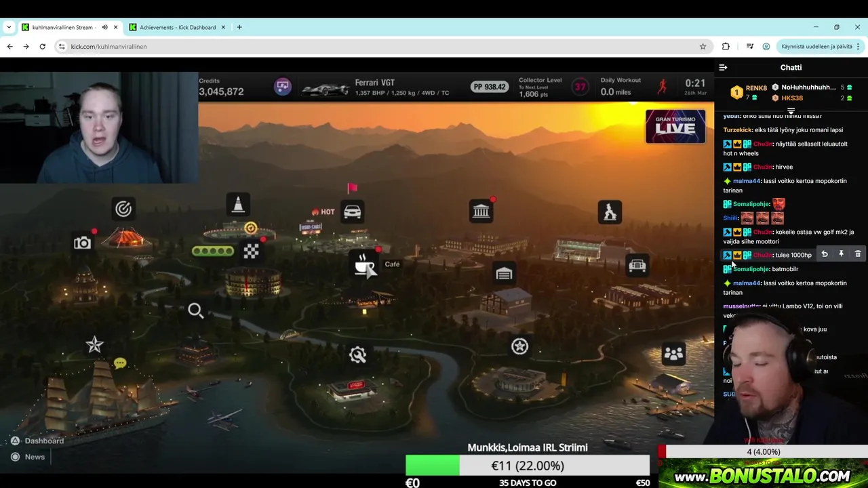The width and height of the screenshot is (868, 488).
Task: Click the Bonustalo.com banner
Action: pos(763,475)
